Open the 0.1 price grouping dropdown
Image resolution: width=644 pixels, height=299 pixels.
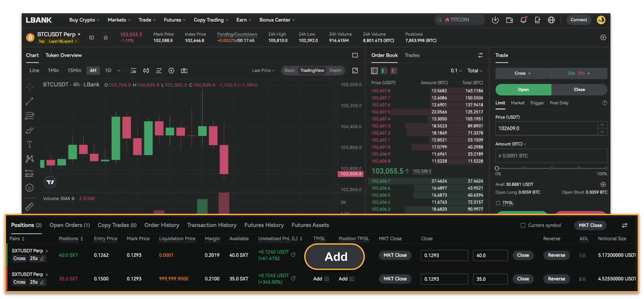456,71
